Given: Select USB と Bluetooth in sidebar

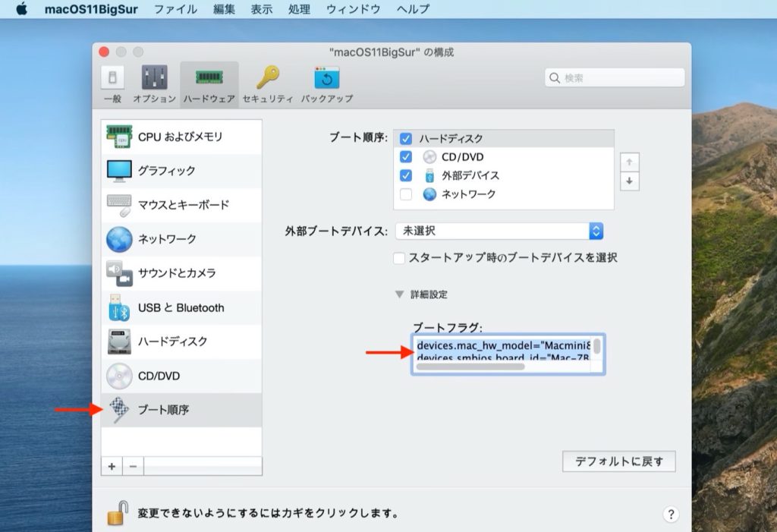Looking at the screenshot, I should click(x=181, y=308).
